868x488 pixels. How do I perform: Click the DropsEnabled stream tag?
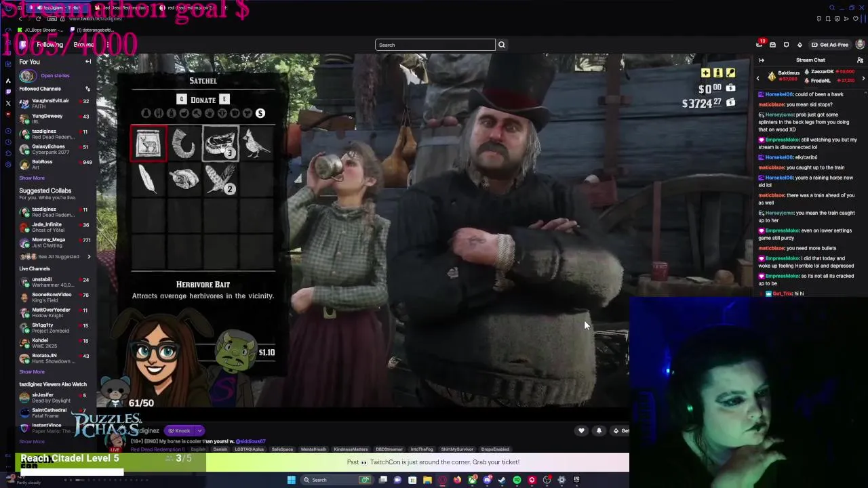pyautogui.click(x=495, y=449)
